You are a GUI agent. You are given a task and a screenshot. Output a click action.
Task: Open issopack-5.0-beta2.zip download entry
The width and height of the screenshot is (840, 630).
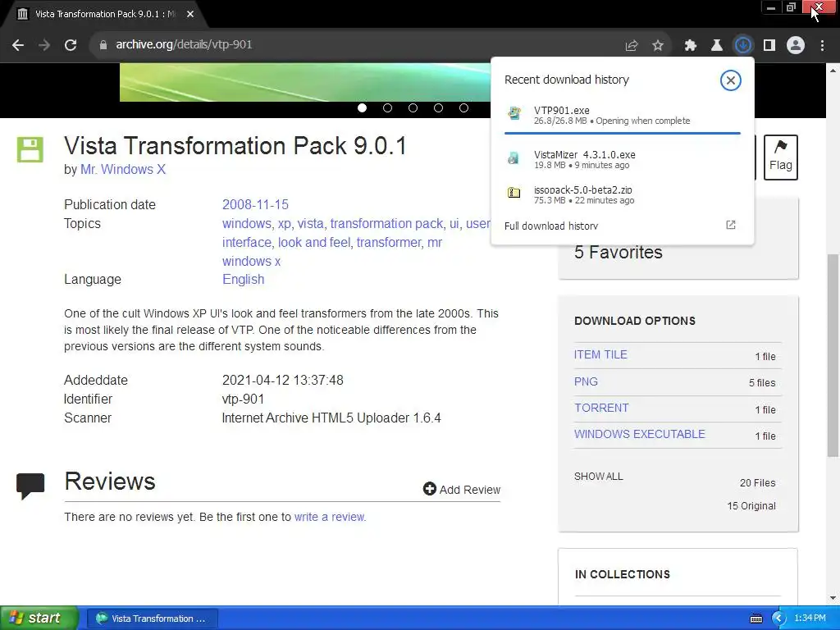(x=622, y=194)
